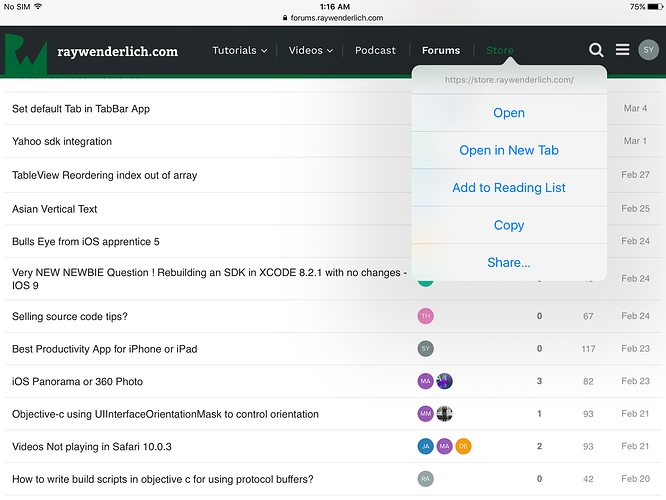Select Open in New Tab

click(509, 150)
